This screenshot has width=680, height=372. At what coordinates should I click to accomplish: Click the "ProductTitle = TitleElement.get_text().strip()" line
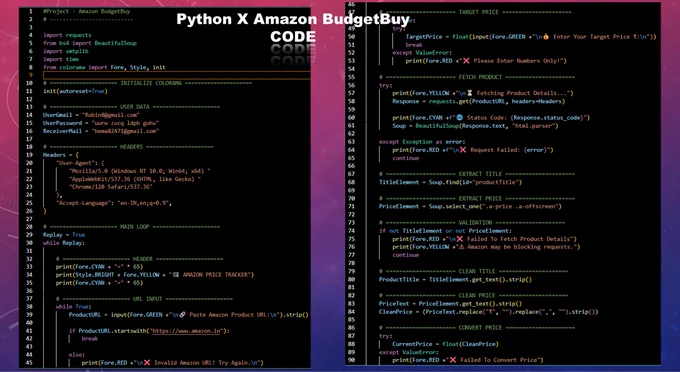pyautogui.click(x=455, y=280)
